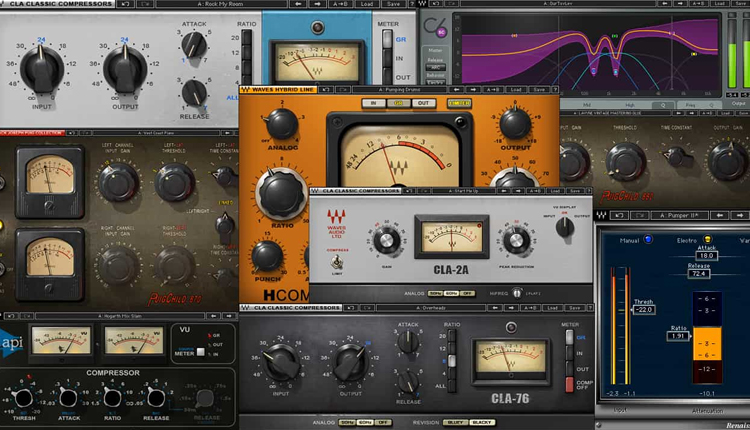Click Undo in the CLA-76 Overheads toolbar
750x430 pixels.
(351, 308)
